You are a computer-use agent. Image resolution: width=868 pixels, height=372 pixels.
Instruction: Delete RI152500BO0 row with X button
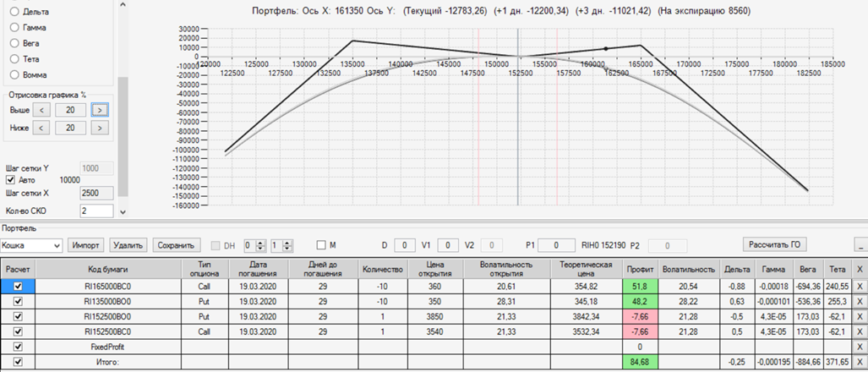point(860,316)
